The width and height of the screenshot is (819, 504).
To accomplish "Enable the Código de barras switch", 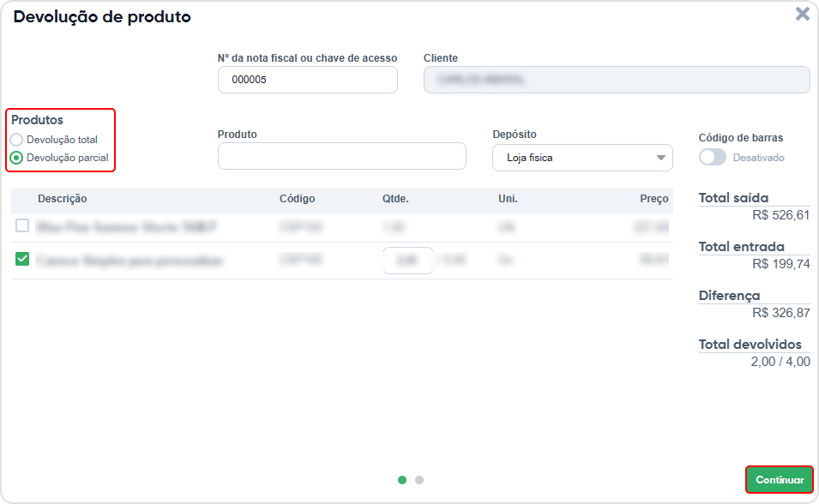I will [713, 157].
